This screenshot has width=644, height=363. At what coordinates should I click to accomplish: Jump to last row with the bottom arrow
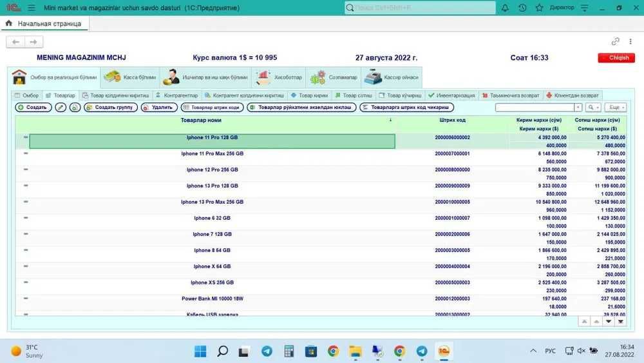[x=621, y=322]
